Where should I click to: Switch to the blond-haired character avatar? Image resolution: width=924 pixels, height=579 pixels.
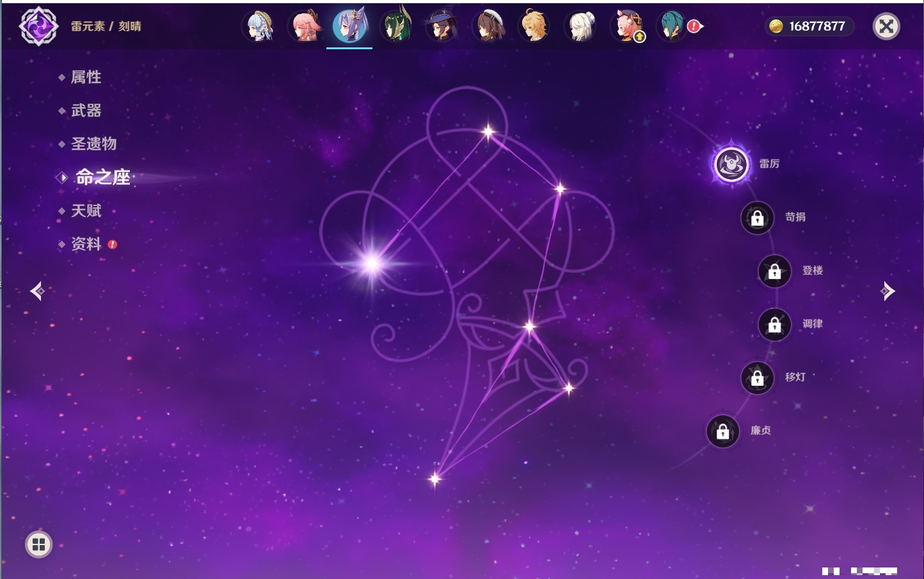(534, 26)
